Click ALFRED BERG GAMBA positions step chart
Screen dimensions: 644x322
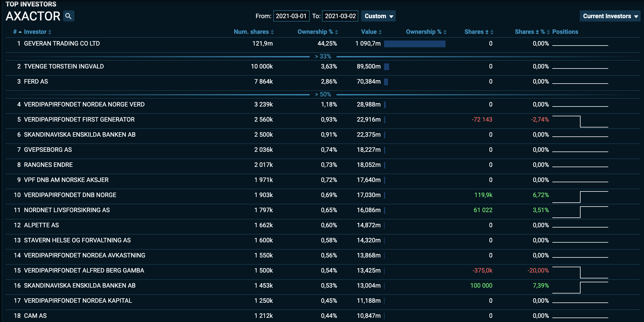tap(580, 272)
